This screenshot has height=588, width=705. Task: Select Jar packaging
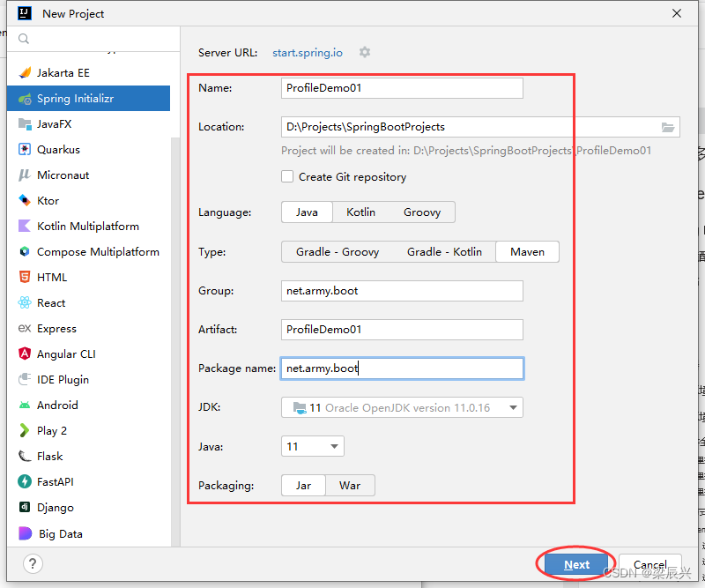[x=303, y=486]
